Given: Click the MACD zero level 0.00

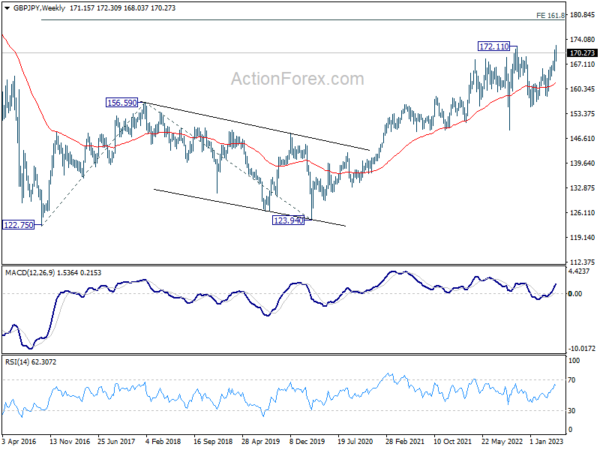Looking at the screenshot, I should (575, 293).
